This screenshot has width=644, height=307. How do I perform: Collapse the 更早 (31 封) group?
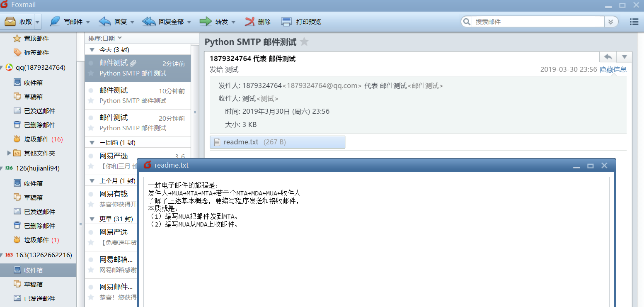[x=92, y=219]
